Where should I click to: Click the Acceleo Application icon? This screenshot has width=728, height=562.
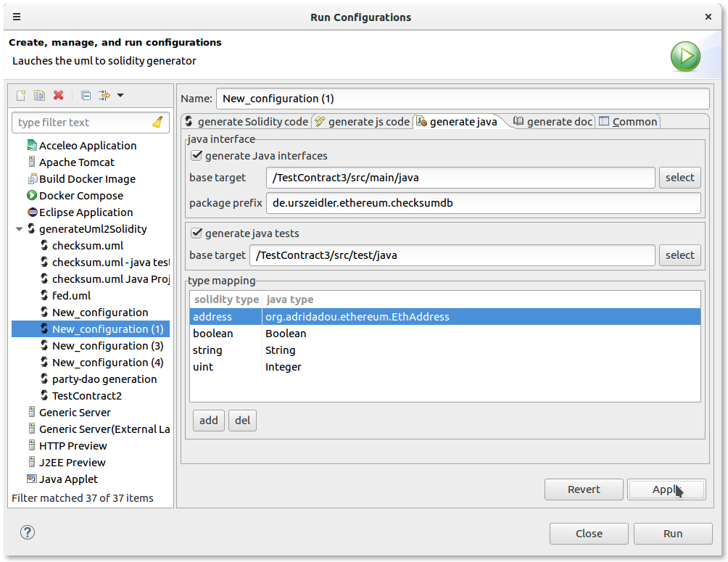pyautogui.click(x=32, y=145)
